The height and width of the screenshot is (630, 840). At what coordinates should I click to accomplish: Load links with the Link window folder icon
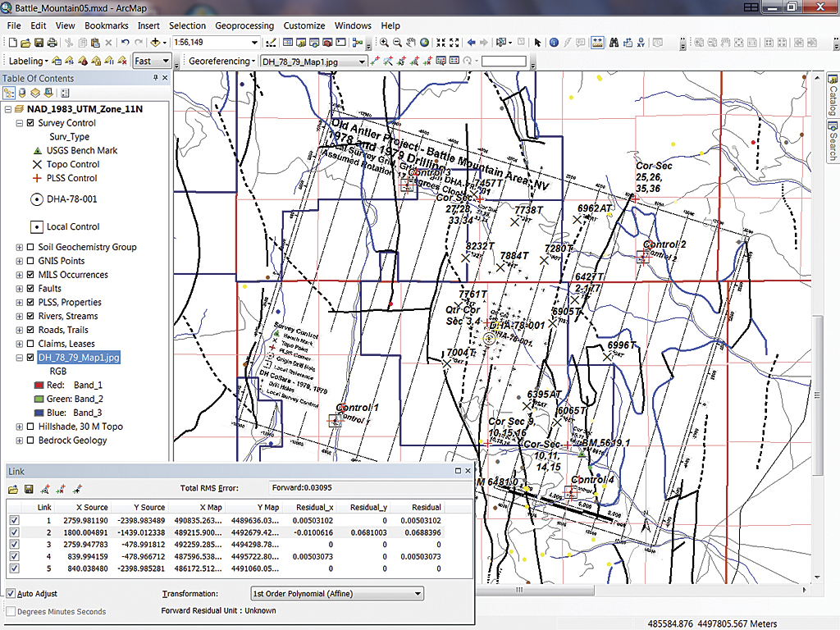13,489
